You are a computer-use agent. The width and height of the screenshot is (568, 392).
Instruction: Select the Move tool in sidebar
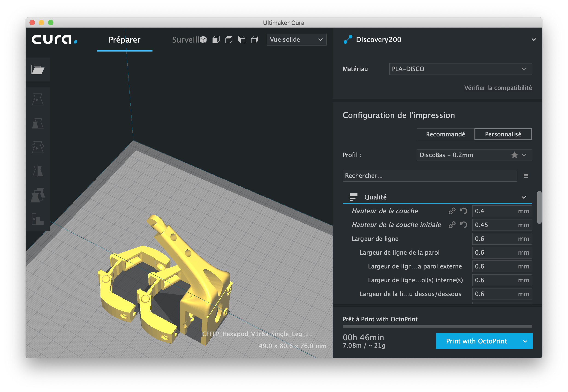pyautogui.click(x=38, y=99)
